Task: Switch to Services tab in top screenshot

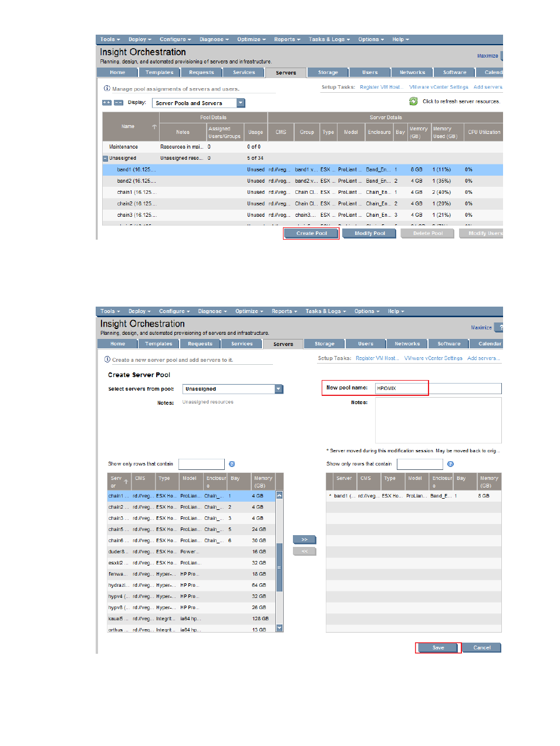Action: click(x=244, y=72)
